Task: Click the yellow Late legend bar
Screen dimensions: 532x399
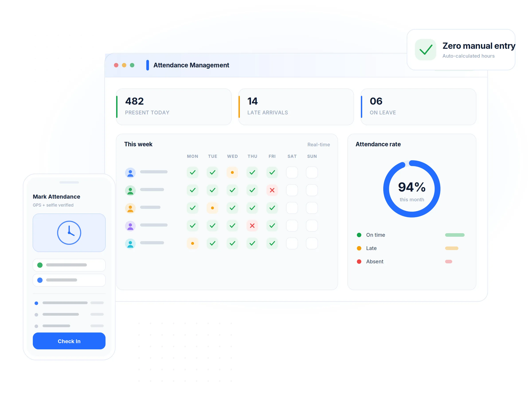Action: pos(452,248)
